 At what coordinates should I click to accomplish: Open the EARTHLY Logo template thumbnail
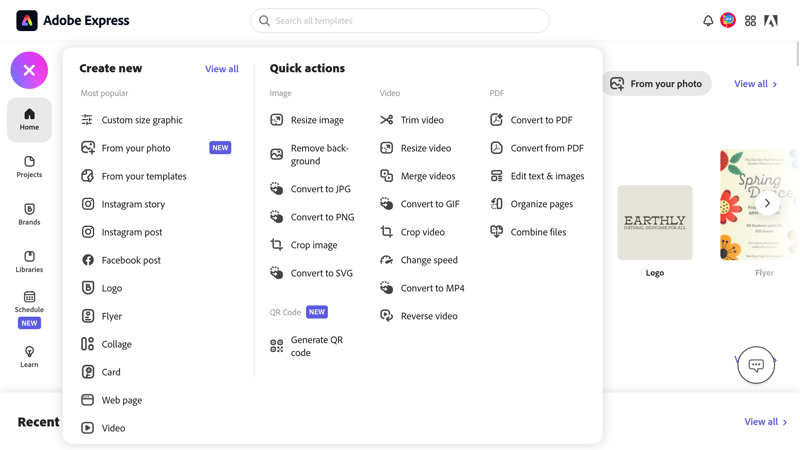coord(655,223)
